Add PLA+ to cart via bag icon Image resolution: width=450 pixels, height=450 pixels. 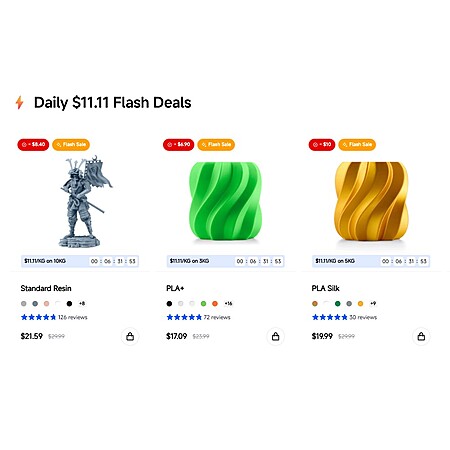275,336
